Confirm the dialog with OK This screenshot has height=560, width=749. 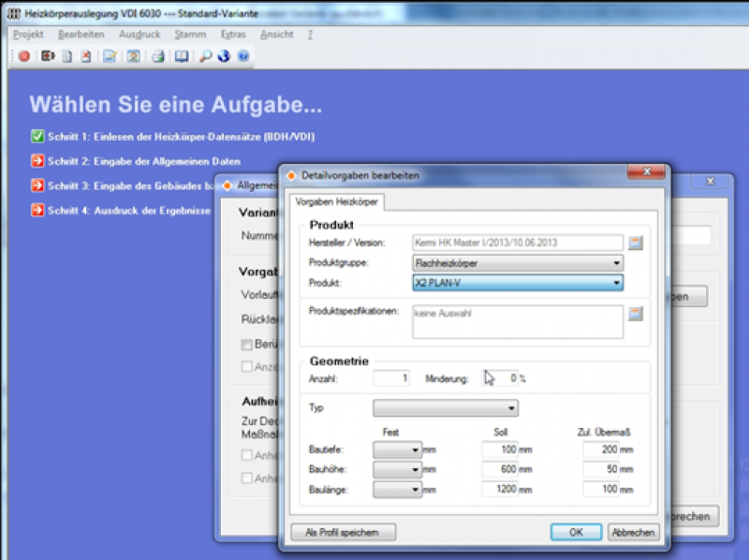point(577,532)
